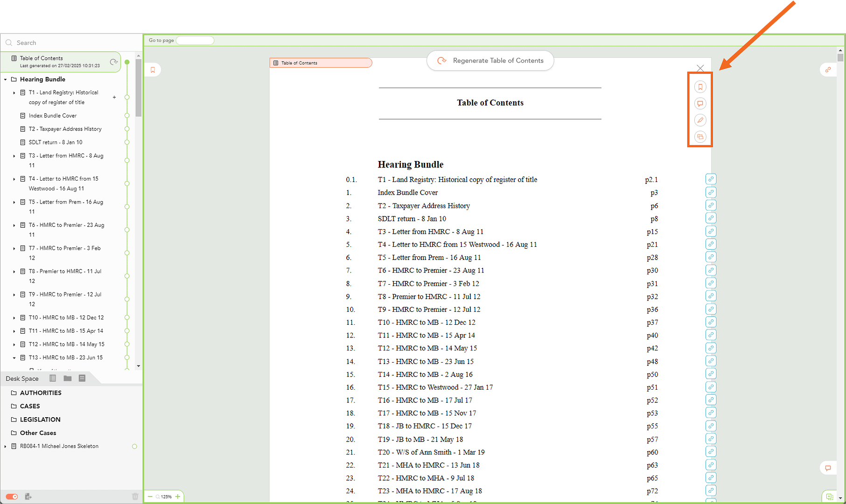Toggle status circle for T12 HMRC to MB
Viewport: 846px width, 504px height.
pyautogui.click(x=127, y=344)
